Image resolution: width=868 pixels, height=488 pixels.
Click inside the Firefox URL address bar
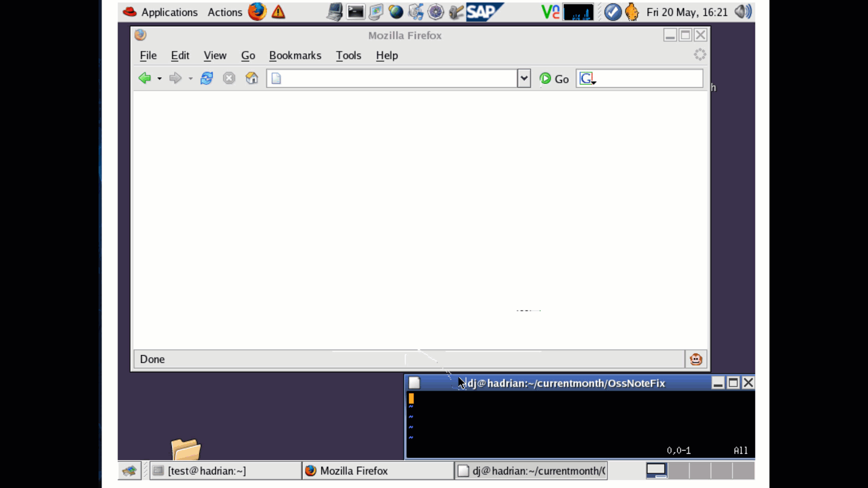(x=392, y=79)
